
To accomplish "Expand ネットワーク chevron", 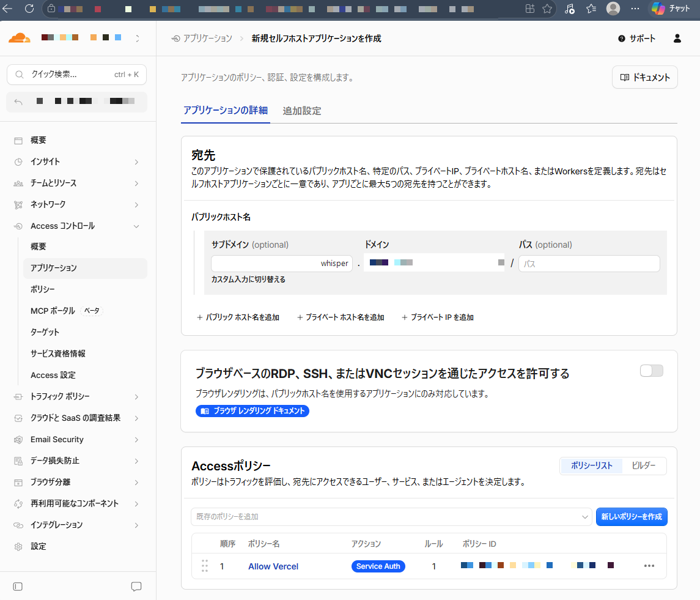I will click(136, 205).
